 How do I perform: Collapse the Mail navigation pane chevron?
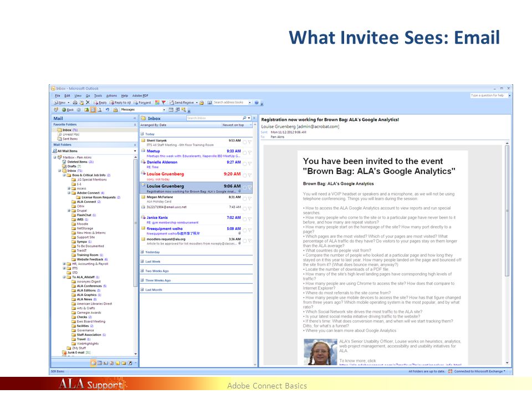click(135, 119)
